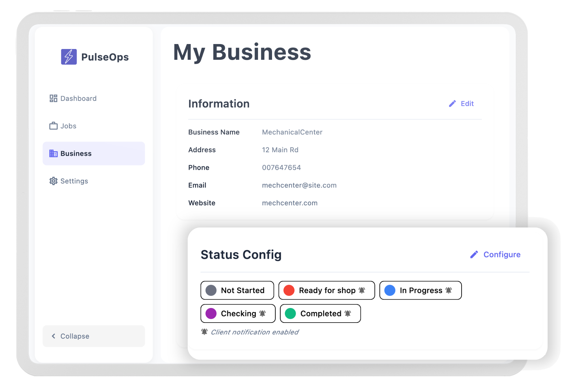Click the green Completed color dot
The height and width of the screenshot is (392, 573).
click(290, 313)
